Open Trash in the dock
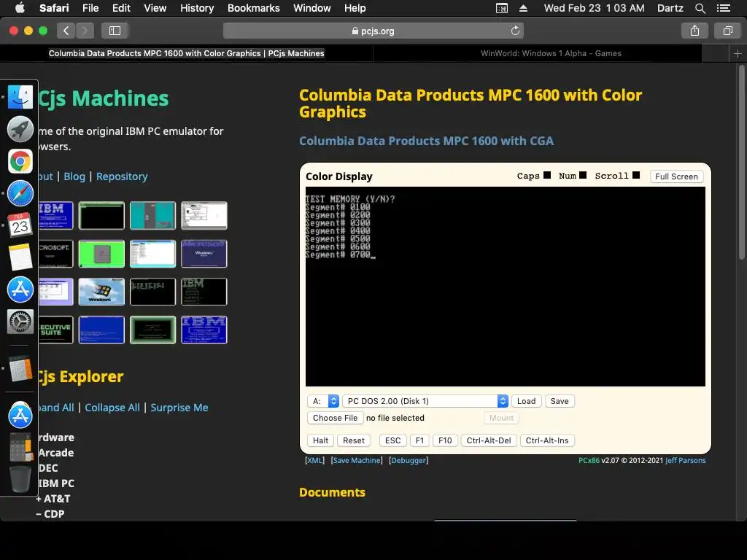 point(20,478)
